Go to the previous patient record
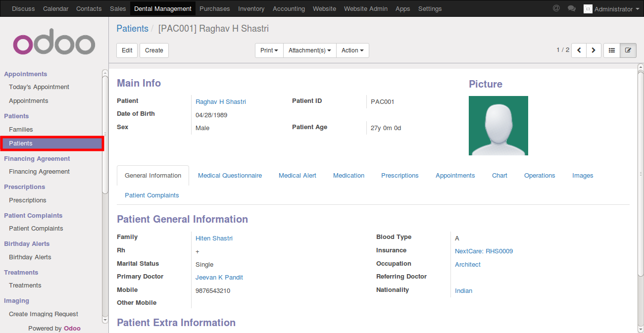Image resolution: width=644 pixels, height=333 pixels. (579, 50)
